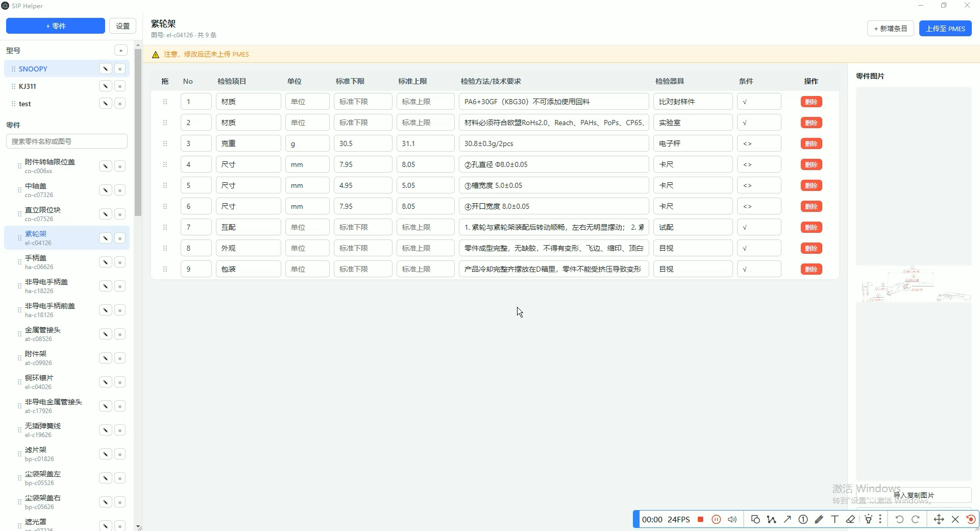Remove the 直立限位块 part with x icon
The height and width of the screenshot is (531, 980).
click(120, 214)
